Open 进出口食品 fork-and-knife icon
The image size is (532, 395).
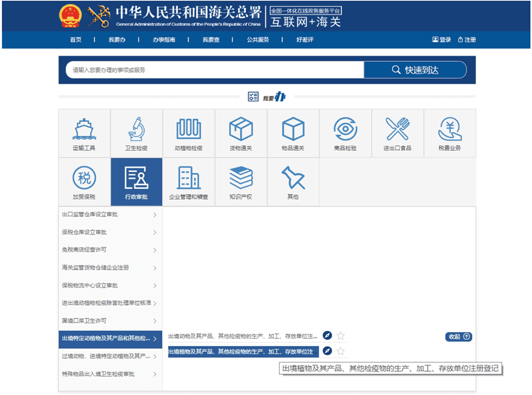(397, 128)
